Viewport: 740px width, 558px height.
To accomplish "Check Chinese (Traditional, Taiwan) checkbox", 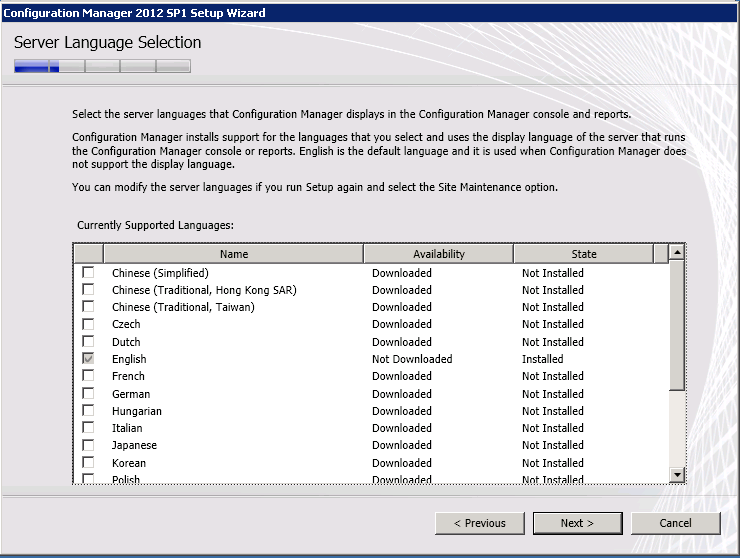I will (x=89, y=307).
